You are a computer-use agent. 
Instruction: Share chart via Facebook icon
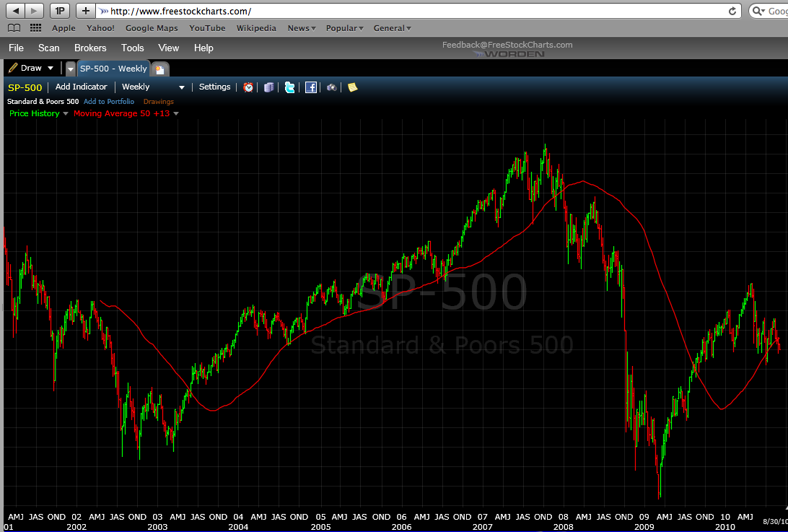click(x=311, y=87)
